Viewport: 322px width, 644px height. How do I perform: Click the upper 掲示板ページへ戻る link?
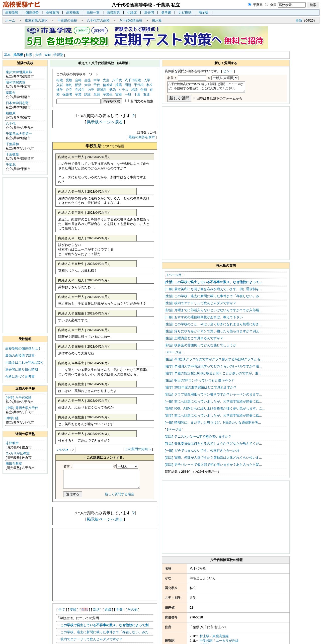point(105,122)
